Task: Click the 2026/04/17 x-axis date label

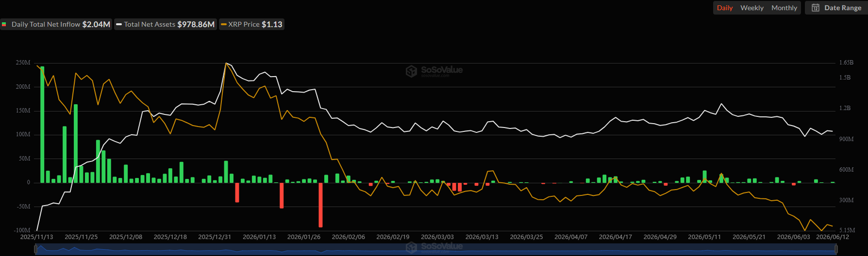Action: point(616,237)
